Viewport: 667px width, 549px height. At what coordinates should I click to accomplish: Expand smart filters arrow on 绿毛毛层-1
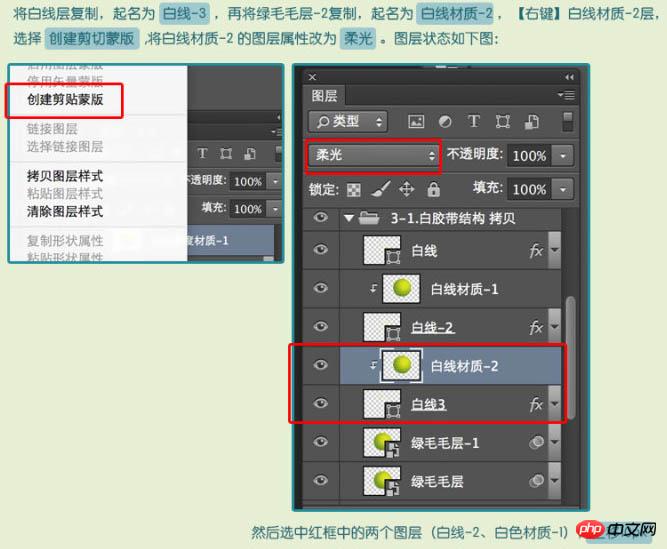click(x=554, y=442)
